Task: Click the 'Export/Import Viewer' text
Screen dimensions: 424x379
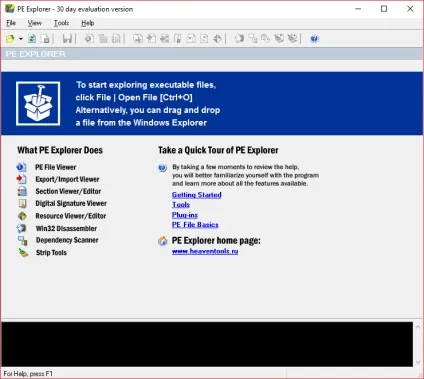Action: [x=67, y=179]
